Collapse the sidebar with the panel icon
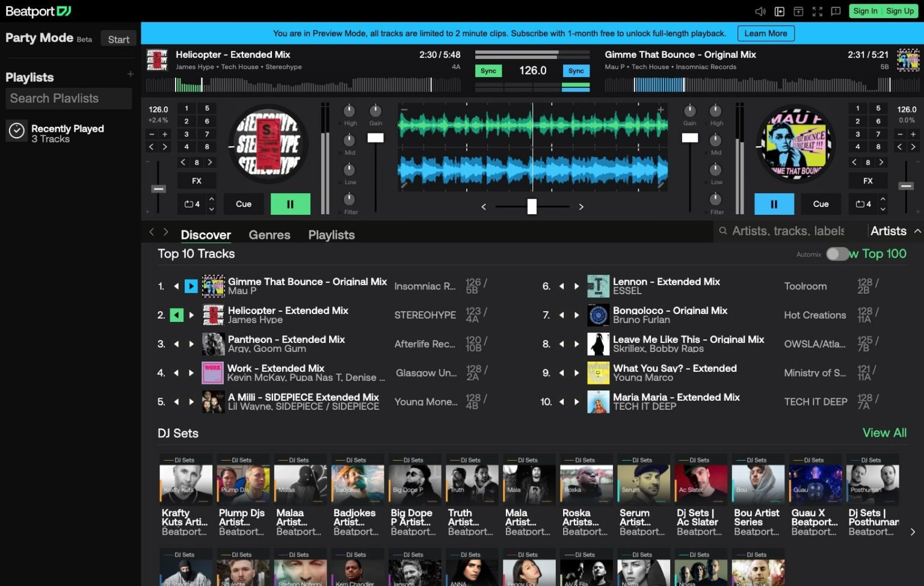This screenshot has width=924, height=586. 778,11
